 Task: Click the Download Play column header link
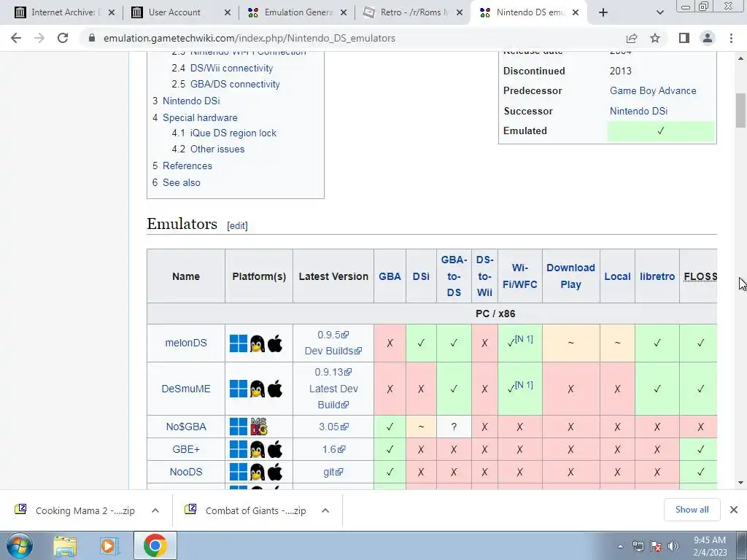pyautogui.click(x=570, y=276)
